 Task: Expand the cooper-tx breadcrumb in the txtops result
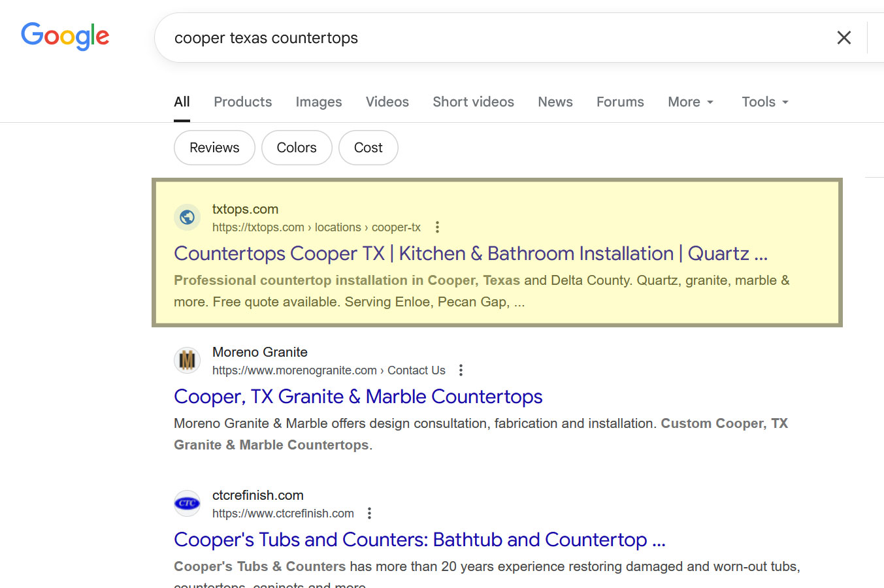pyautogui.click(x=396, y=227)
